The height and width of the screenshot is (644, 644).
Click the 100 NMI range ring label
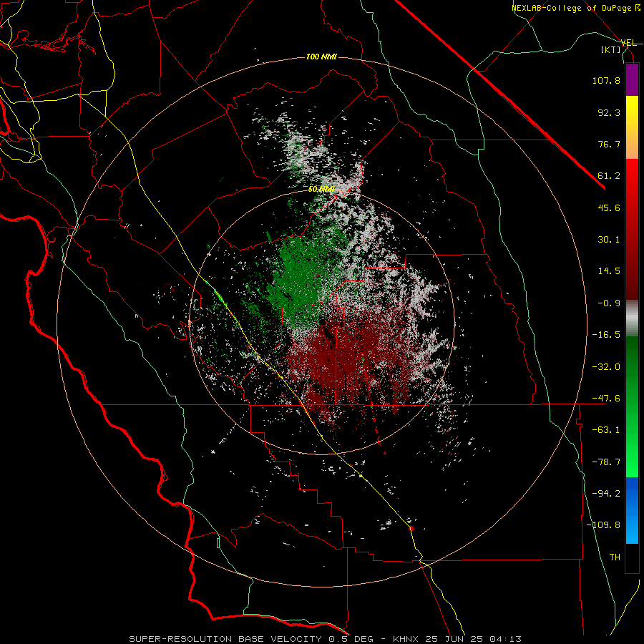point(321,57)
